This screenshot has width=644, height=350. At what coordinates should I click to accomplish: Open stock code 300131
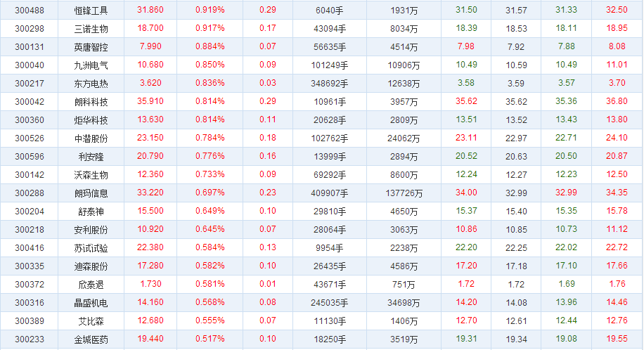(29, 47)
